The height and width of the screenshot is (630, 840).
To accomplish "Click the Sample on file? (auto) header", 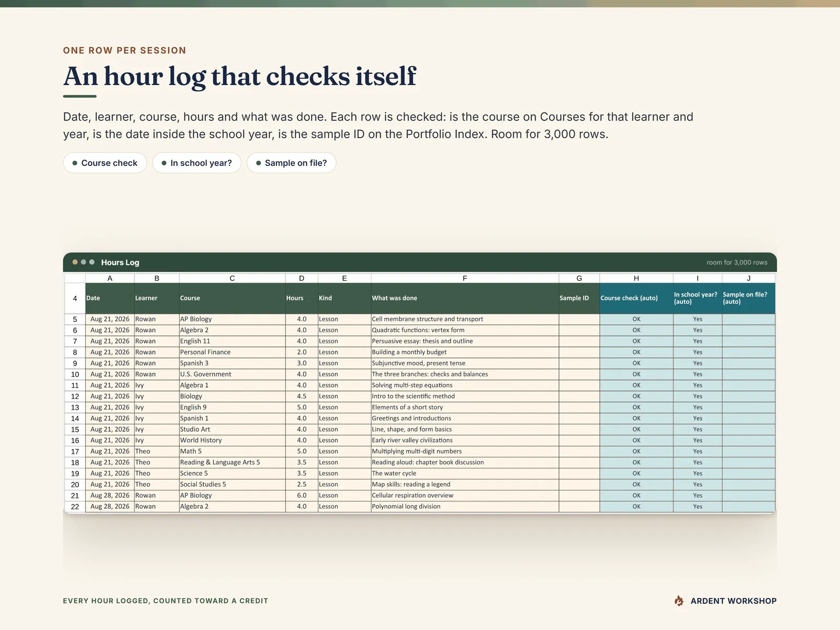I will pyautogui.click(x=749, y=298).
